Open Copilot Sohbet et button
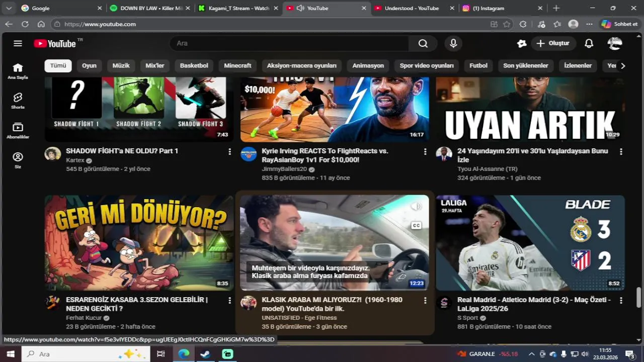 (x=620, y=24)
